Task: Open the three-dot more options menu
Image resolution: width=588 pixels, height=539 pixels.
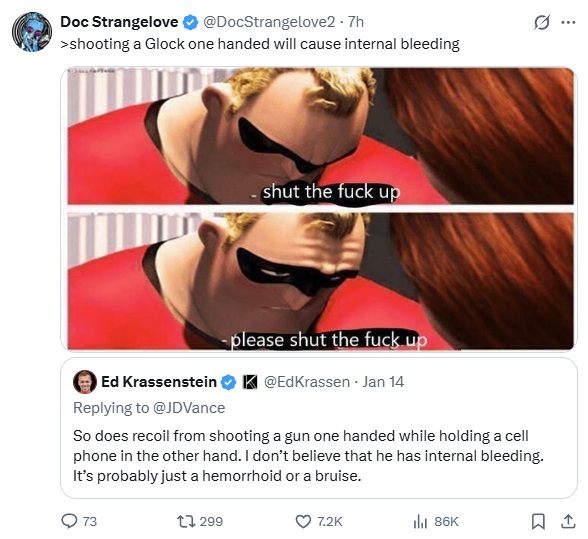Action: click(x=568, y=23)
